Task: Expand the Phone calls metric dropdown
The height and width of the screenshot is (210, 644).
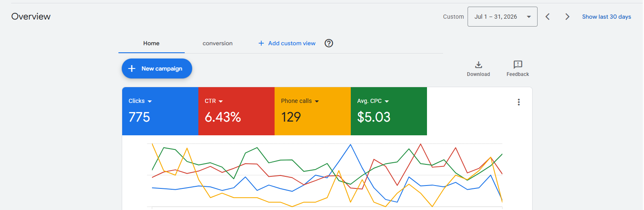Action: click(317, 101)
